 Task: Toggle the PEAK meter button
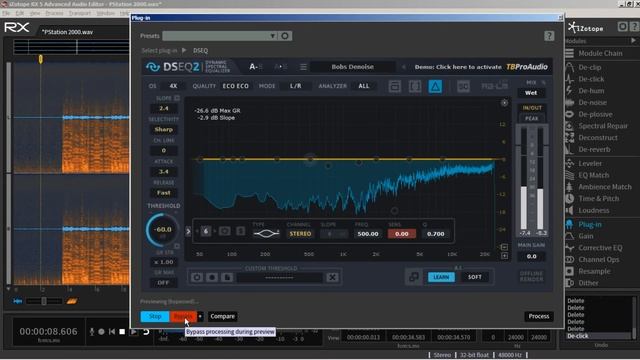(x=531, y=118)
